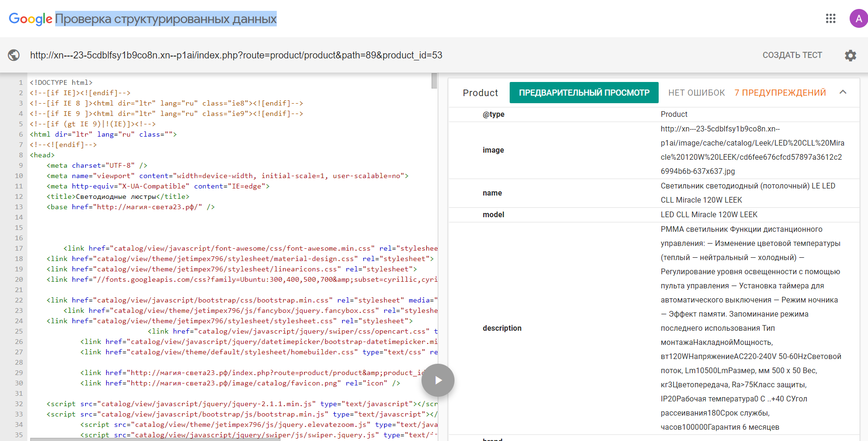Run the test with the play button
The width and height of the screenshot is (868, 441).
[438, 380]
